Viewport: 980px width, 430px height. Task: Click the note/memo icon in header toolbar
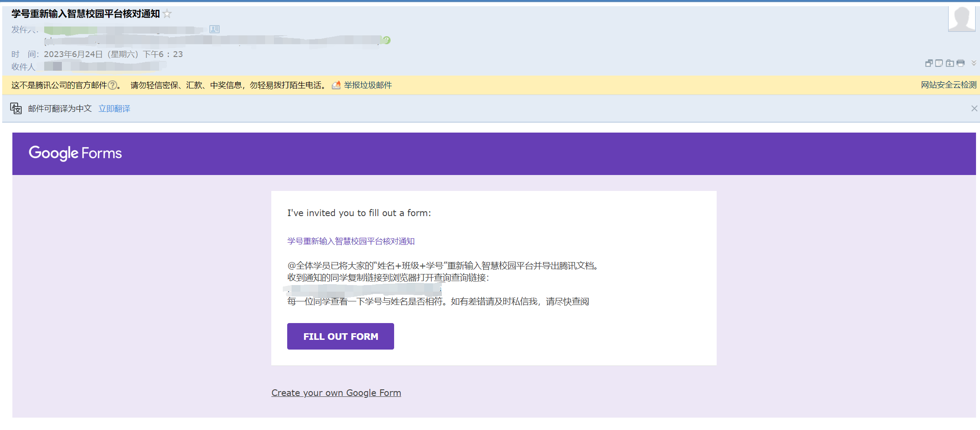coord(939,63)
